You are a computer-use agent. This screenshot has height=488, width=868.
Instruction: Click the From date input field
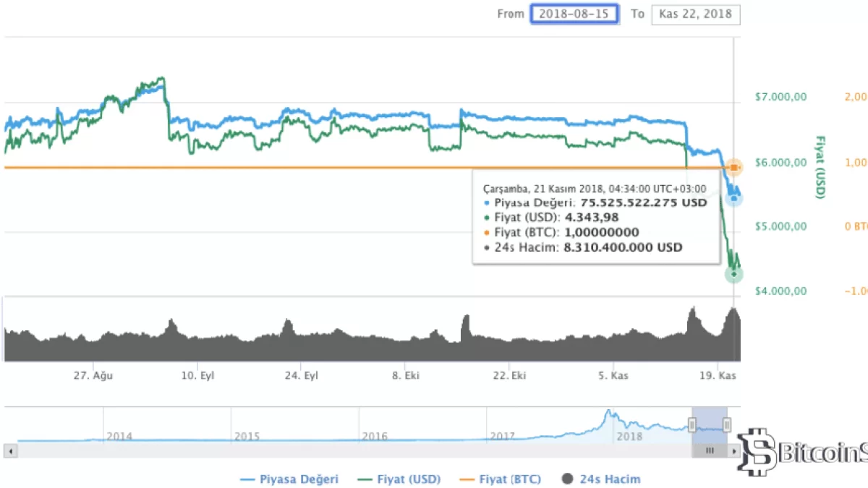[x=575, y=14]
